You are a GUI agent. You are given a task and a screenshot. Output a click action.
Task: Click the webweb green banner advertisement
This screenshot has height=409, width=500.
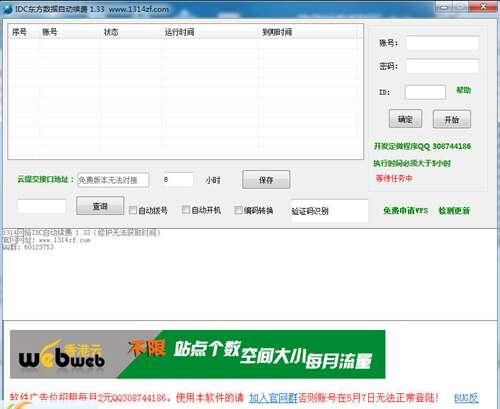tap(198, 354)
